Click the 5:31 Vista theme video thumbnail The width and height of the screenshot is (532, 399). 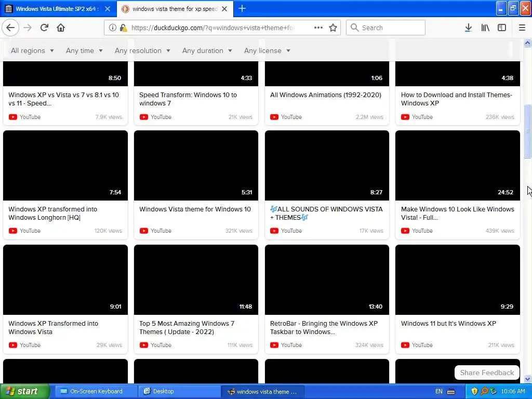click(196, 166)
